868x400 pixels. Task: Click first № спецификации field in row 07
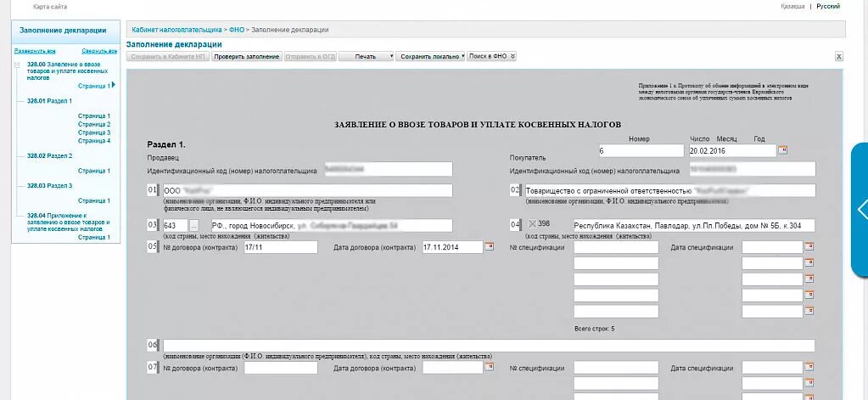click(x=616, y=368)
